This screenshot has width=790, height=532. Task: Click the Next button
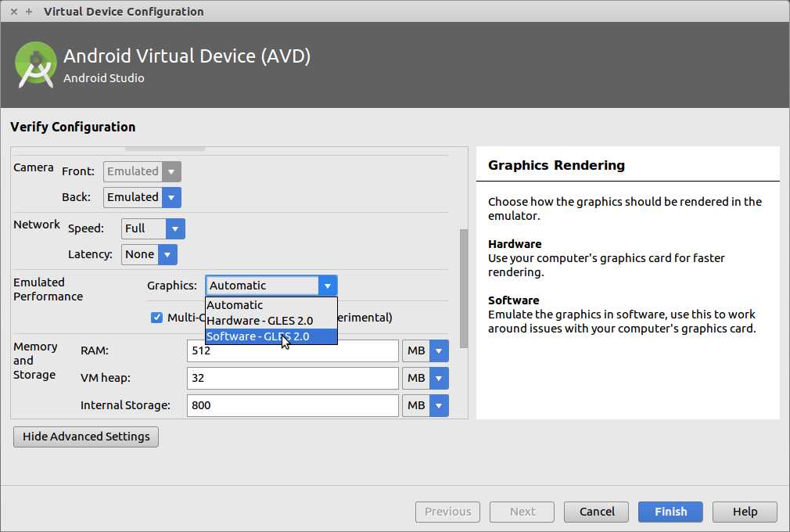click(x=522, y=512)
